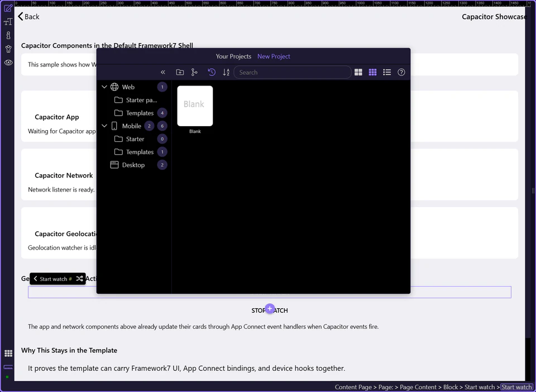The image size is (536, 392).
Task: Select Page Content in breadcrumb
Action: [418, 387]
